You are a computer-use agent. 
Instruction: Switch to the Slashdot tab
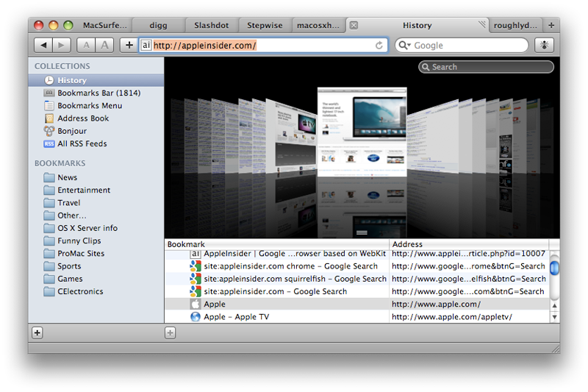pos(212,25)
